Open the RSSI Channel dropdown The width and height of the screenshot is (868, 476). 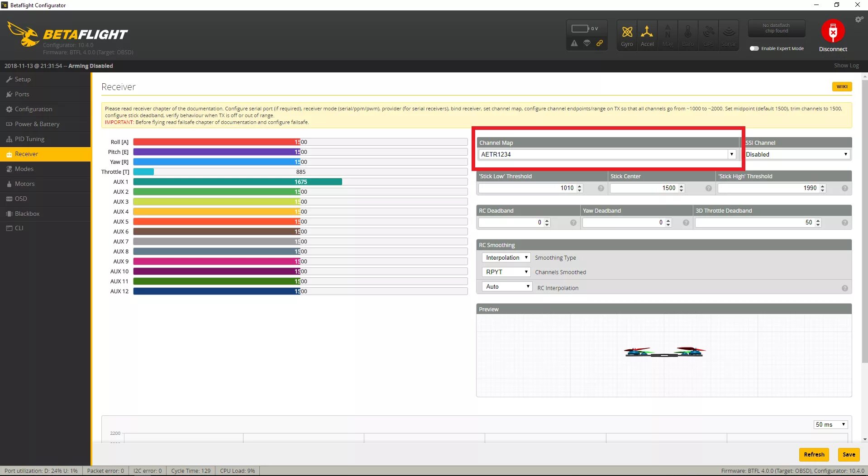coord(796,154)
